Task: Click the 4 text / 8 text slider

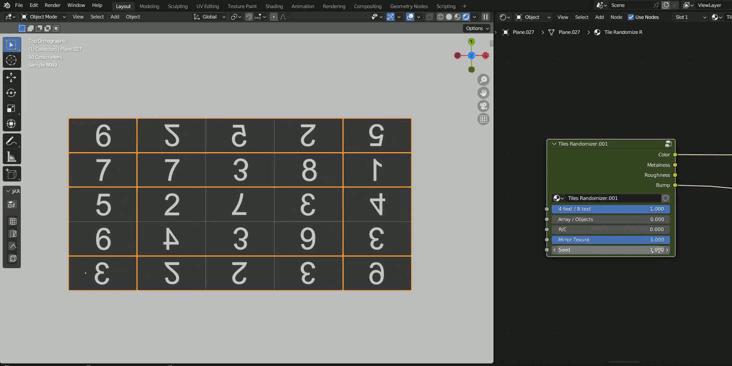Action: click(611, 209)
